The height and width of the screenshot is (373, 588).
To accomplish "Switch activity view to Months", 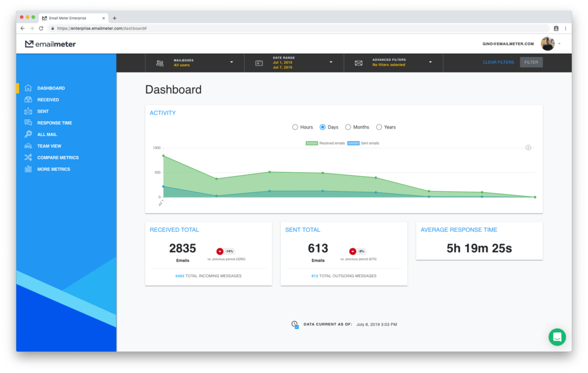I will 347,127.
